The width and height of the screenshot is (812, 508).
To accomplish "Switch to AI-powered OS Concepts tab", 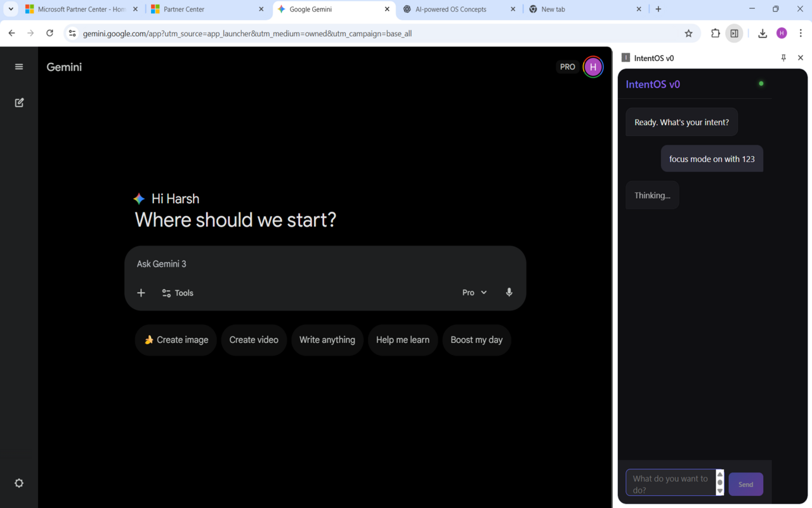I will pyautogui.click(x=460, y=10).
